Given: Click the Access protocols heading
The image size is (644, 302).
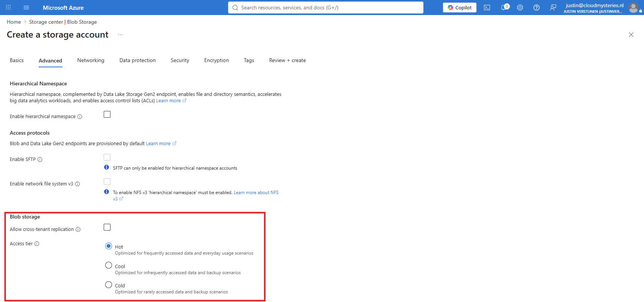Looking at the screenshot, I should tap(30, 133).
